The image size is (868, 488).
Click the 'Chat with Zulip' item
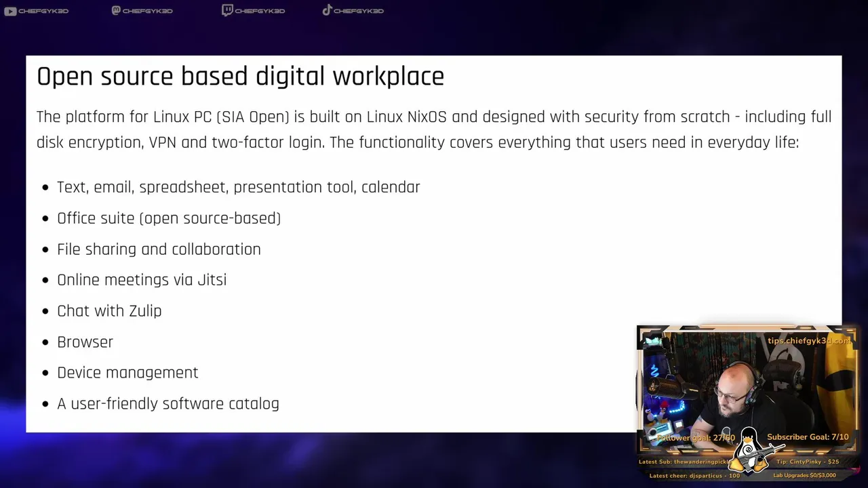109,311
